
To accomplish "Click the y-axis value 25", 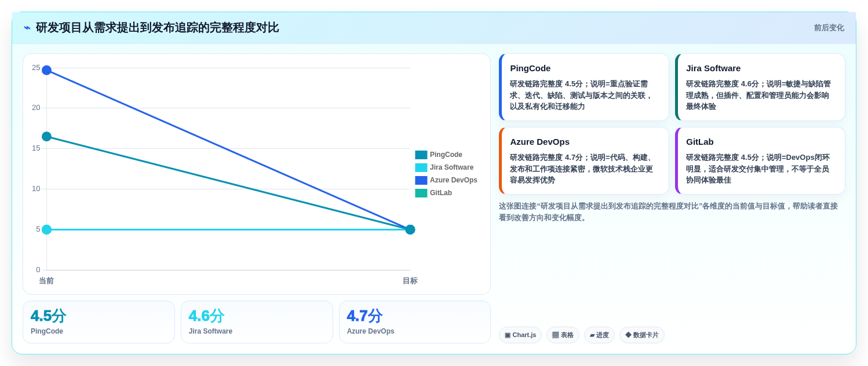I will click(x=36, y=68).
